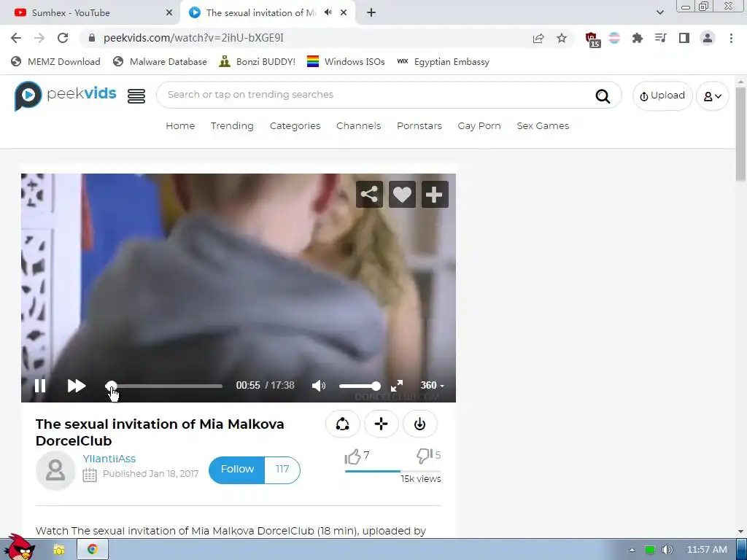Open the Windows ISOs bookmark

(x=346, y=61)
